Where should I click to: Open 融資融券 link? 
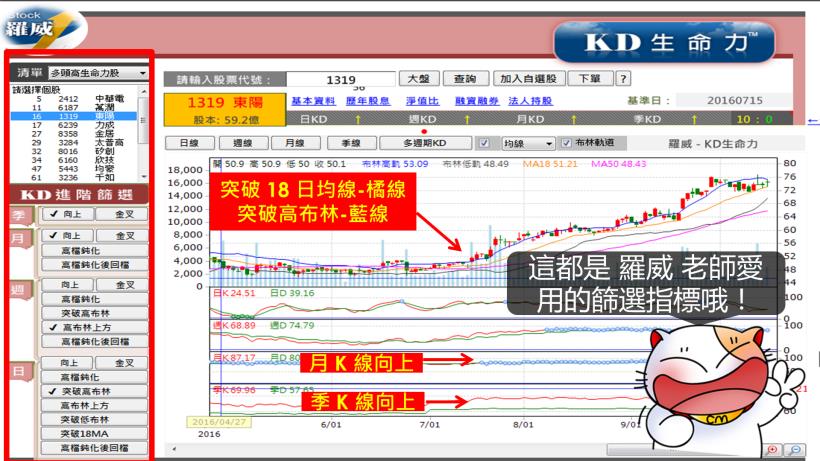click(477, 101)
